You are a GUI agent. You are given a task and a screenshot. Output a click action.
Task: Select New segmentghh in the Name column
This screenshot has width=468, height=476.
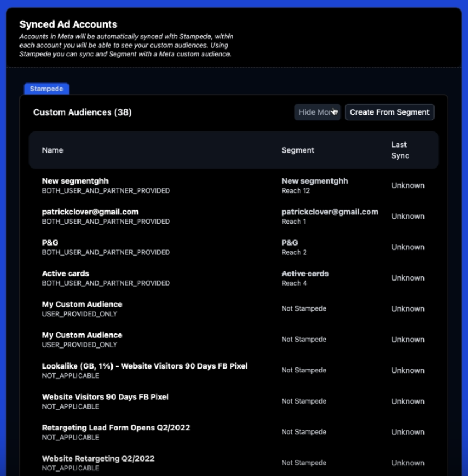[75, 181]
